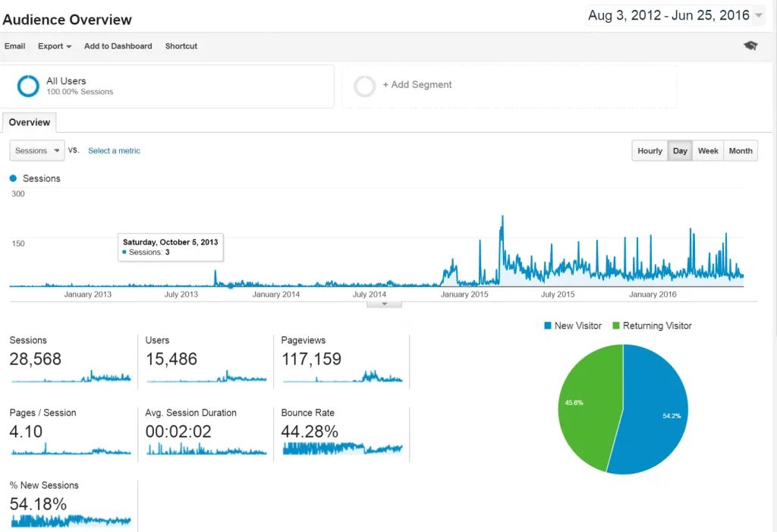The height and width of the screenshot is (532, 777).
Task: Open the Sessions metric dropdown
Action: 36,150
